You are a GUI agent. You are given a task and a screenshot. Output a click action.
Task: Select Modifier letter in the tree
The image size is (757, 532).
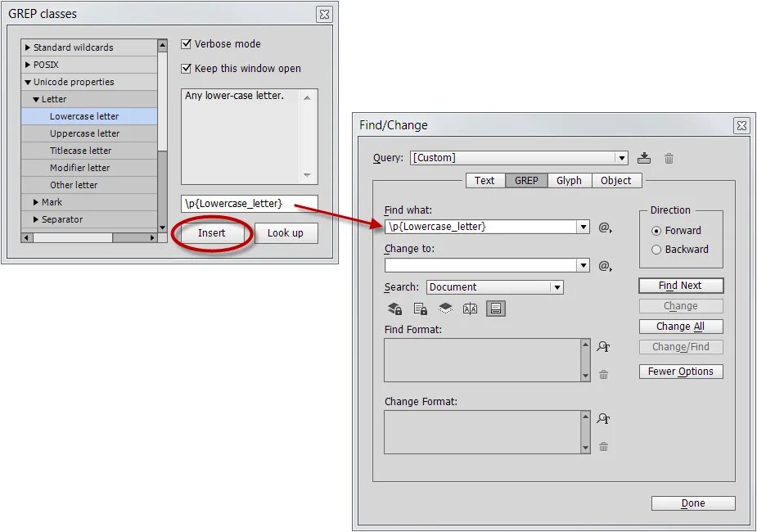[89, 168]
